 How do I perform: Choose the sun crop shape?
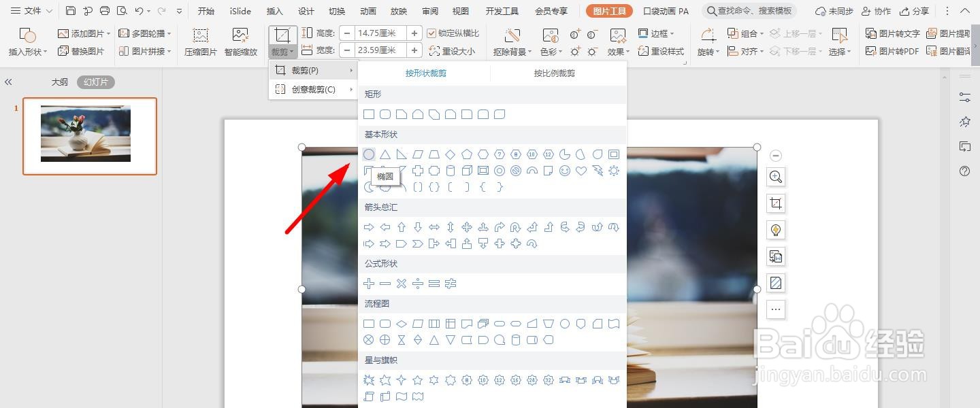pos(614,171)
